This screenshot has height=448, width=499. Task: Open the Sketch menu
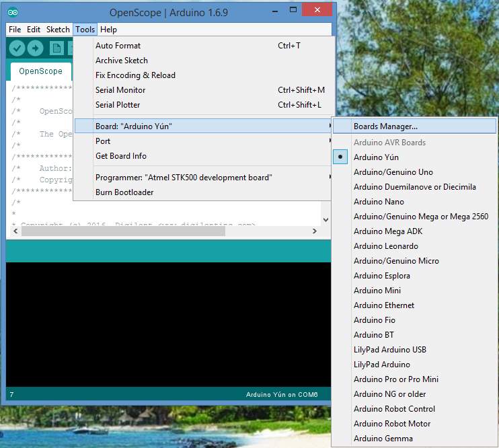[x=58, y=30]
